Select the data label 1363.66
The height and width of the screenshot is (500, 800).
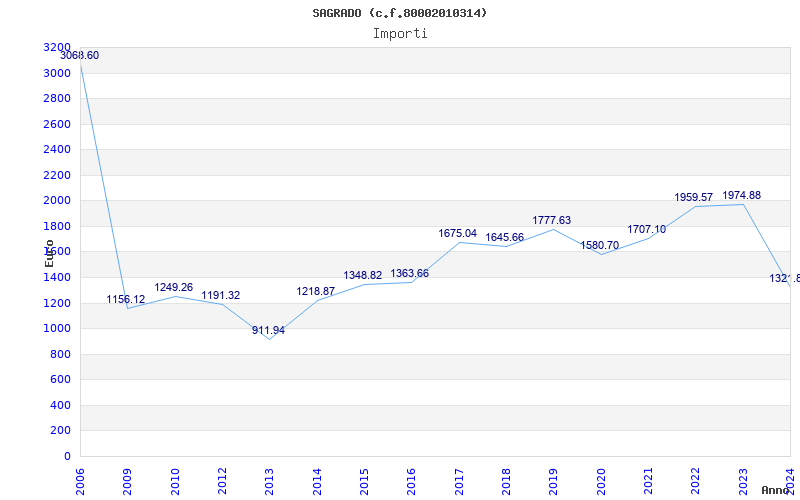[x=410, y=273]
